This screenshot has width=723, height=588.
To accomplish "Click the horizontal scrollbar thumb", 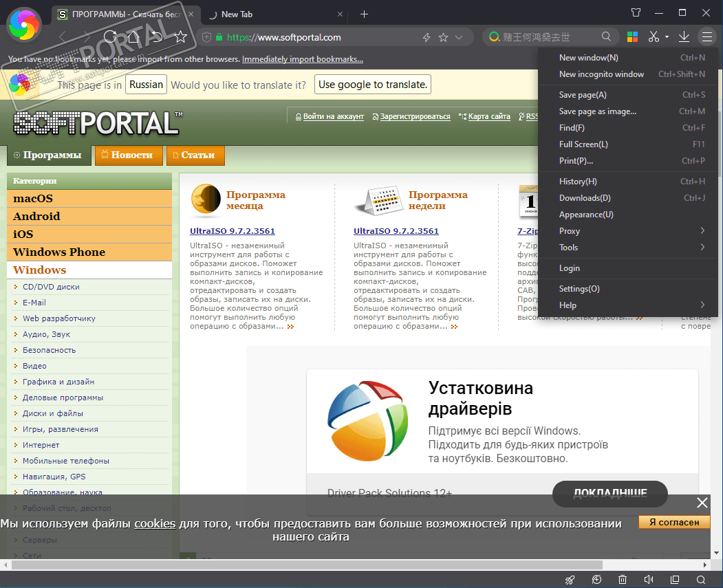I will [307, 565].
